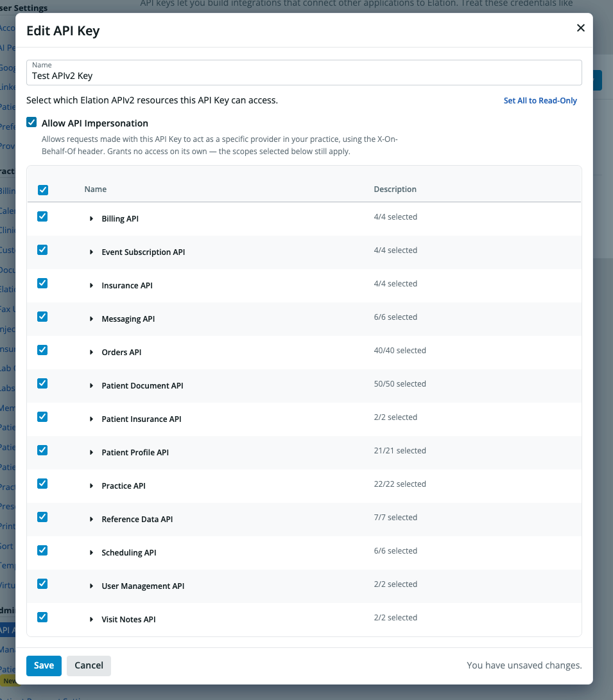Expand the Billing API row arrow

pyautogui.click(x=91, y=219)
